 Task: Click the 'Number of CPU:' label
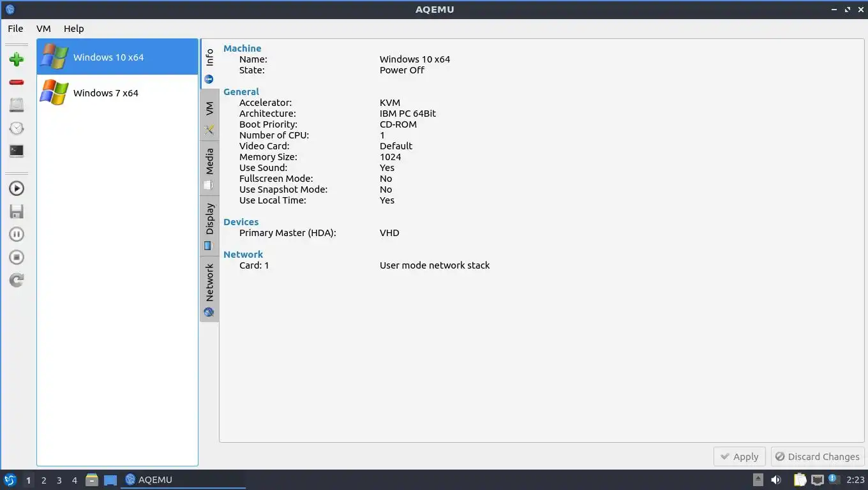point(274,135)
